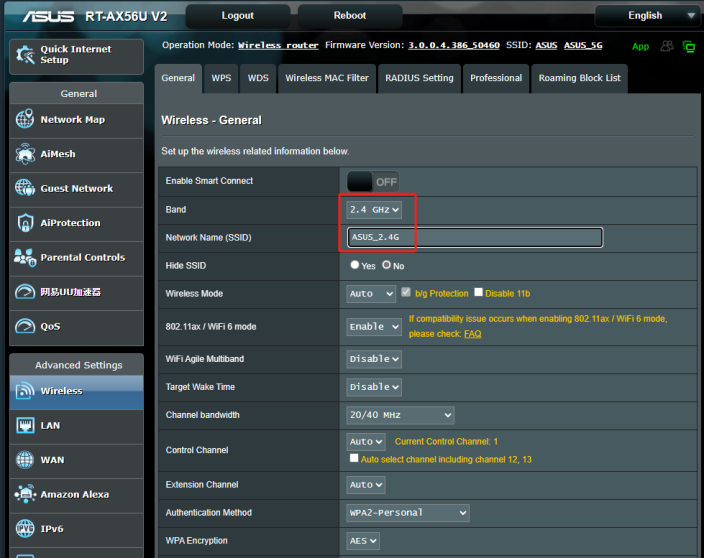Screen dimensions: 704x558
Task: Open Guest Network from sidebar
Action: pos(77,189)
